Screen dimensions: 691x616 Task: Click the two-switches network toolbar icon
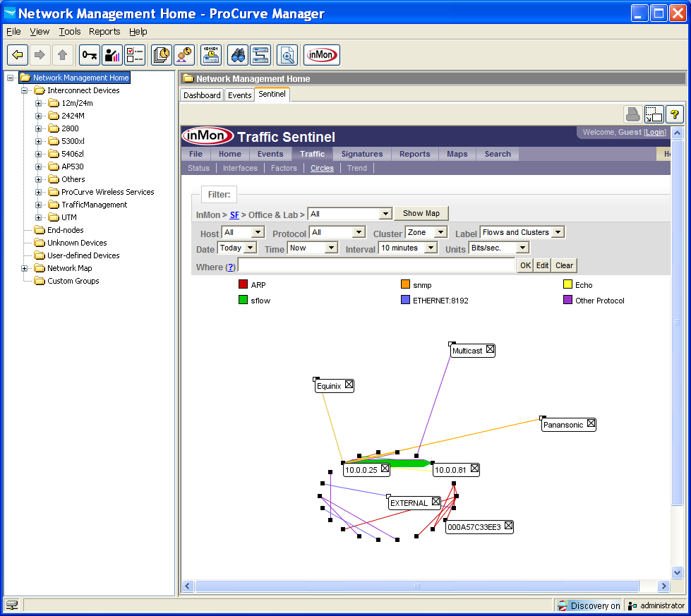pos(260,55)
